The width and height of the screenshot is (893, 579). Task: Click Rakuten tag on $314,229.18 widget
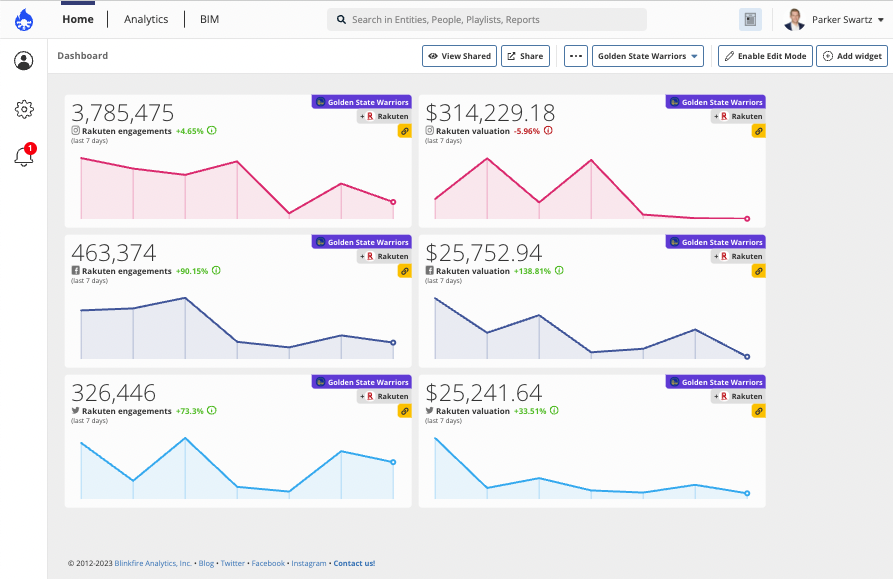click(x=739, y=116)
